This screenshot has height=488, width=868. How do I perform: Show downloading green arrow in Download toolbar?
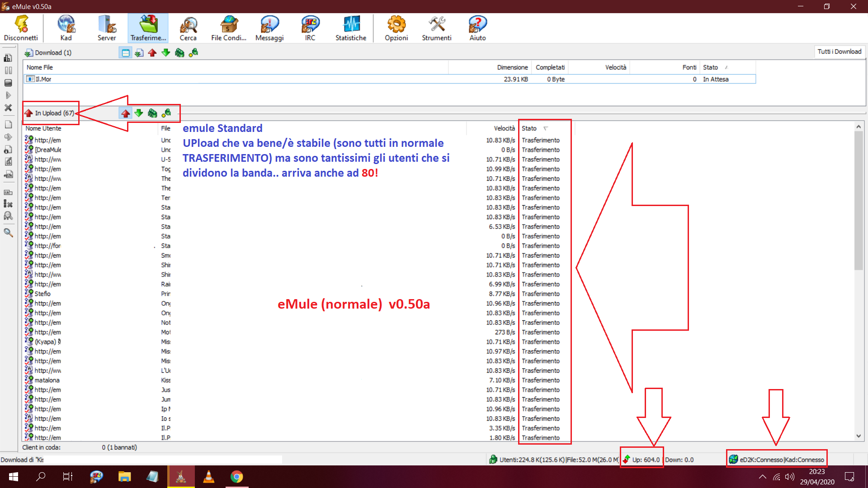166,53
